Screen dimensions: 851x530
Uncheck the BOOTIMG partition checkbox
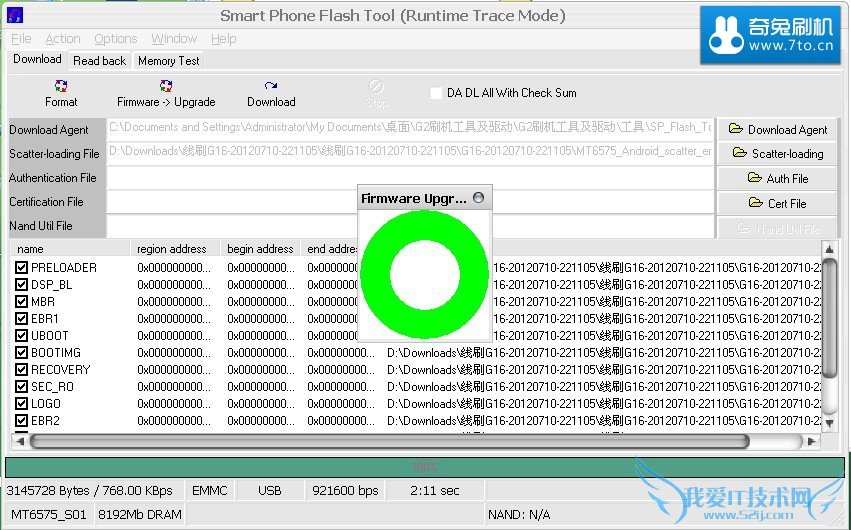click(21, 353)
